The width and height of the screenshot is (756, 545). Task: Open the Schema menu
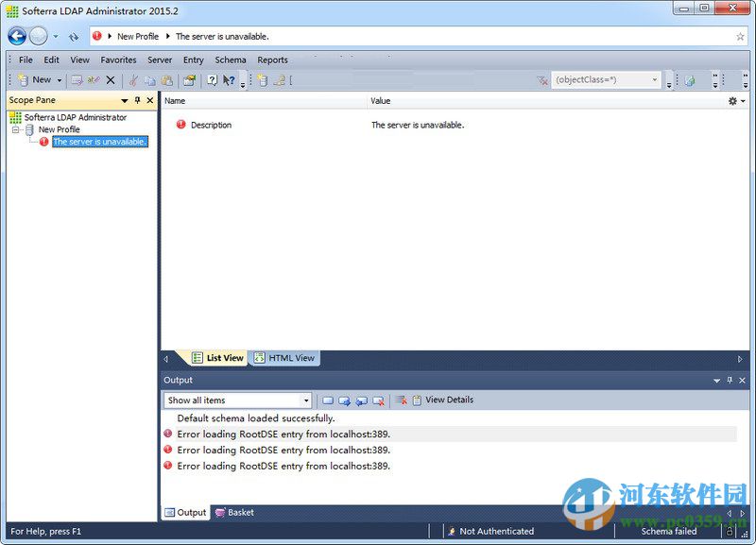pos(231,60)
